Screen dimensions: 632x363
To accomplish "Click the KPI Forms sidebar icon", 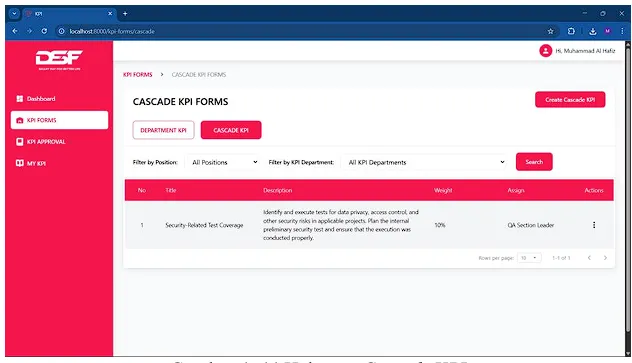I will click(x=20, y=120).
